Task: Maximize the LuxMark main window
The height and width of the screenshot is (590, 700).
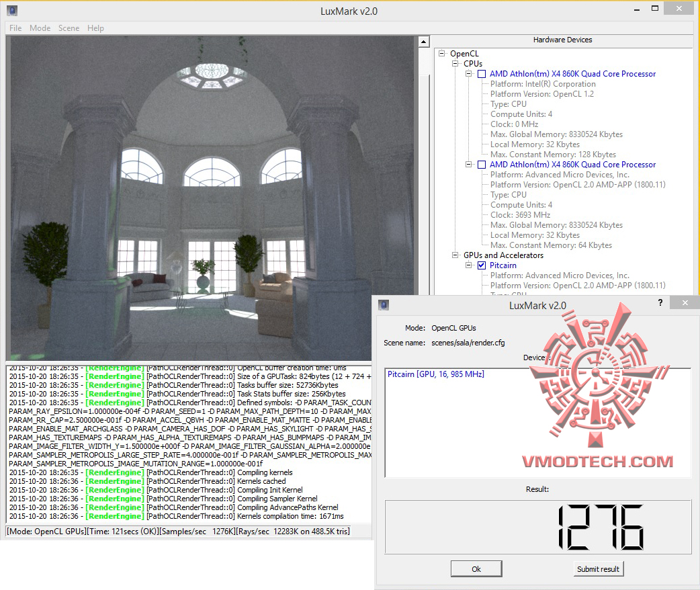Action: tap(655, 9)
